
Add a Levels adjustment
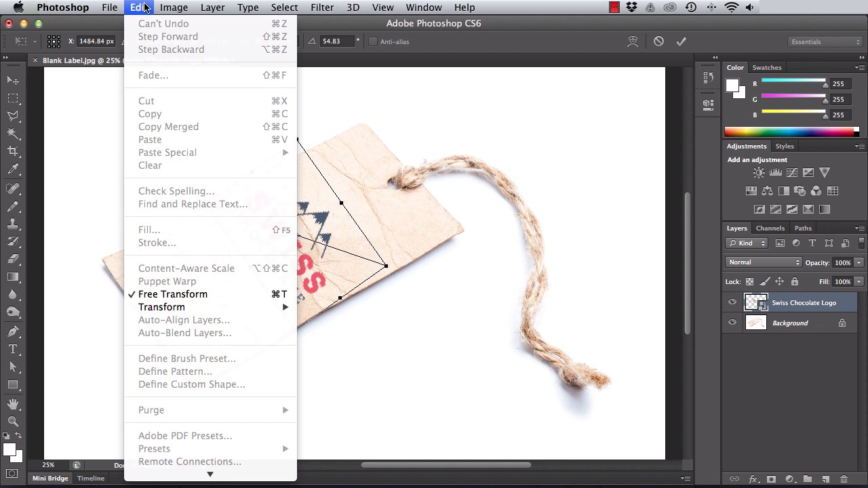775,173
